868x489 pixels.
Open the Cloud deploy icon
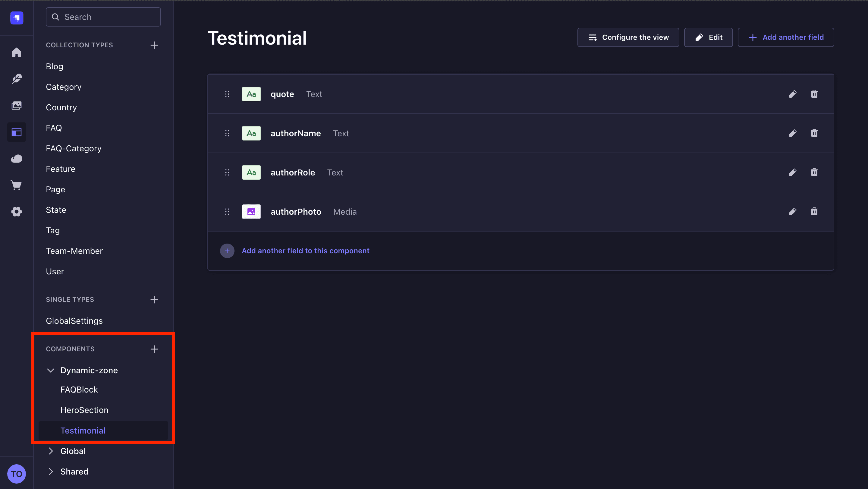point(17,158)
